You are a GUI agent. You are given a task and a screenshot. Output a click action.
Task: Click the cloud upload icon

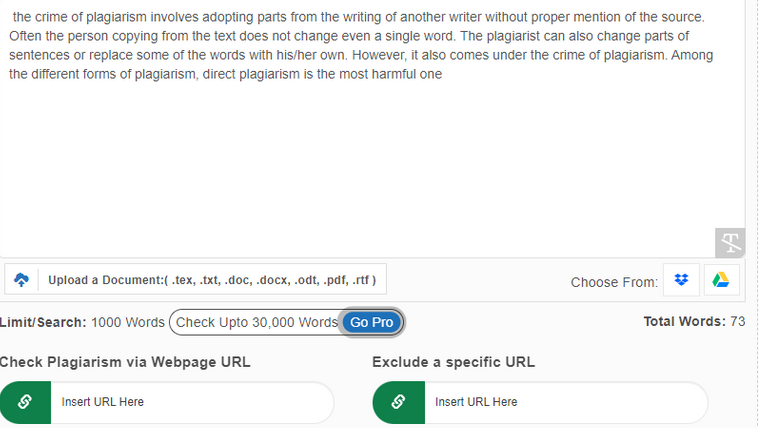click(x=21, y=280)
